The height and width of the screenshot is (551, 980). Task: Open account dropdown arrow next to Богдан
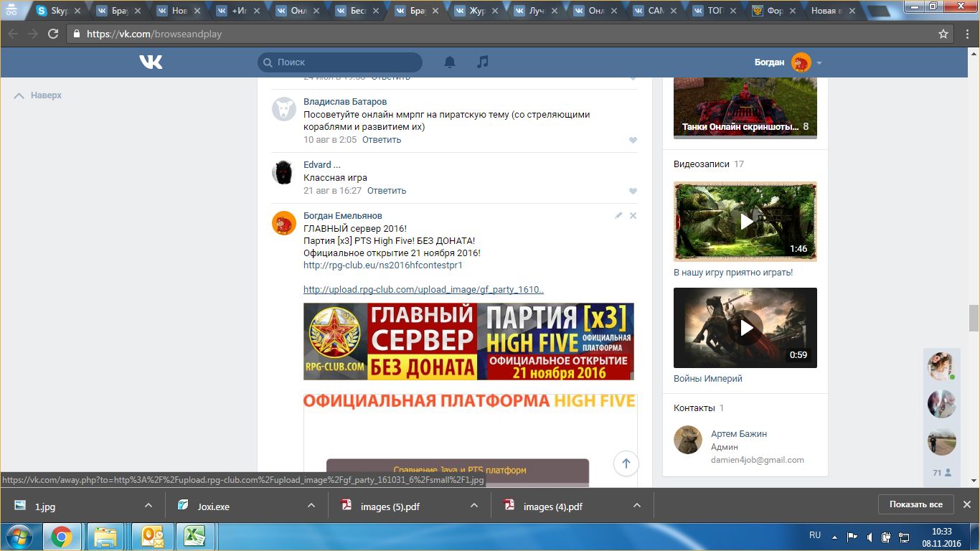pos(819,63)
